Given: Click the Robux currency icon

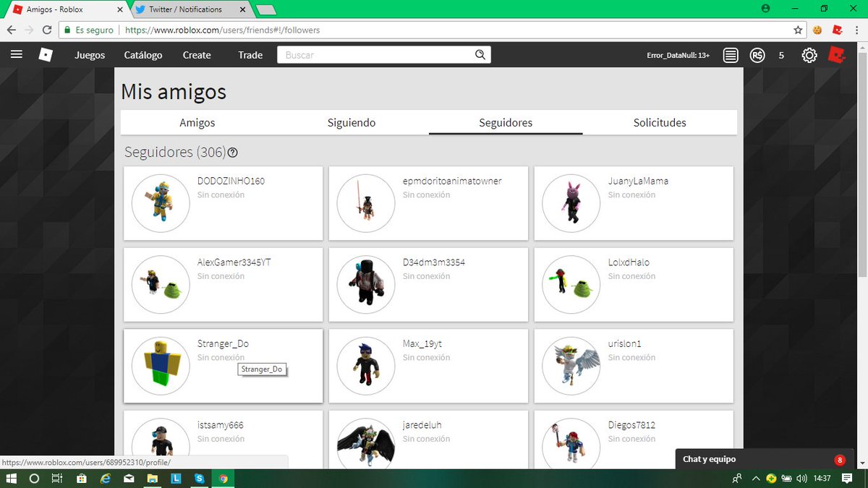Looking at the screenshot, I should coord(757,55).
